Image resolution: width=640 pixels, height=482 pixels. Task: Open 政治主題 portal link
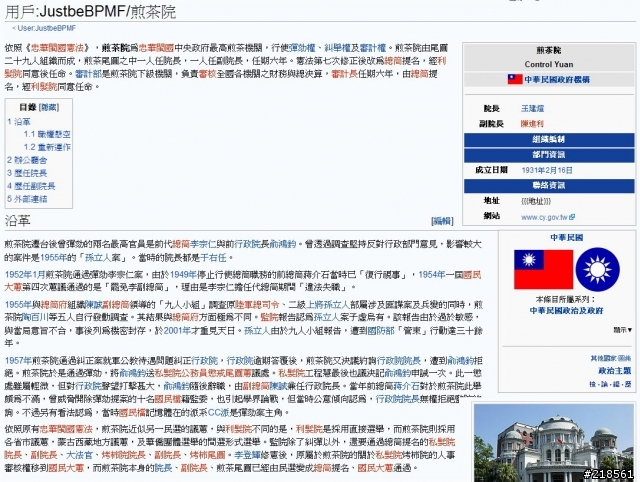pos(615,371)
